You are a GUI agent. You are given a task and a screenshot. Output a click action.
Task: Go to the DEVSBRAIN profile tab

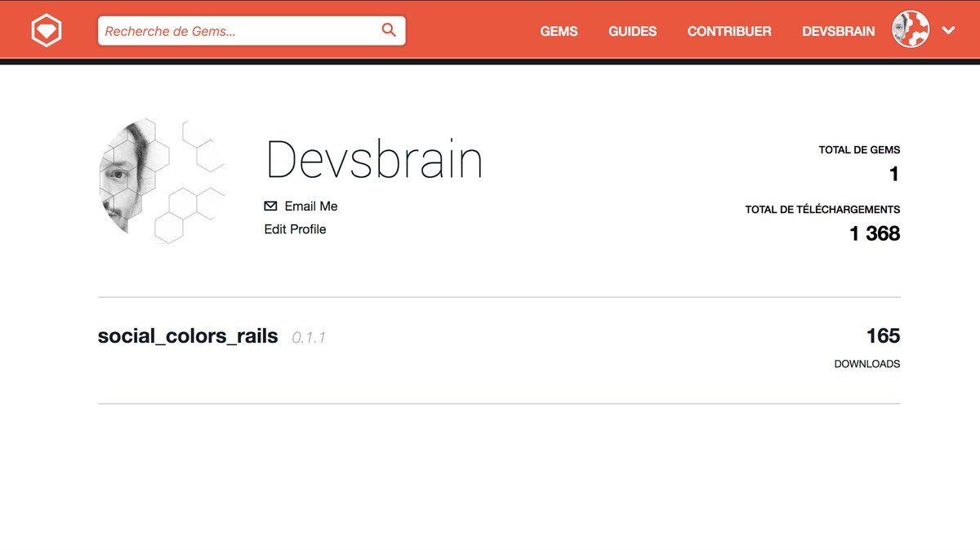point(839,31)
